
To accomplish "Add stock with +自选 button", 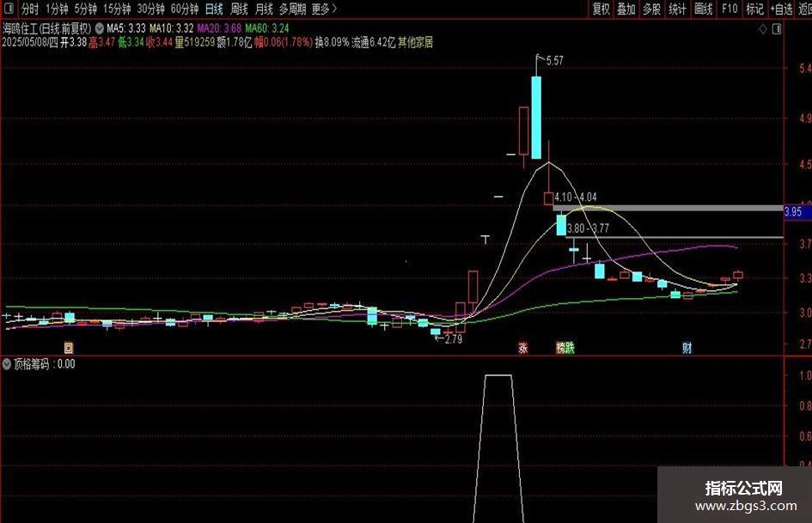I will coord(781,9).
